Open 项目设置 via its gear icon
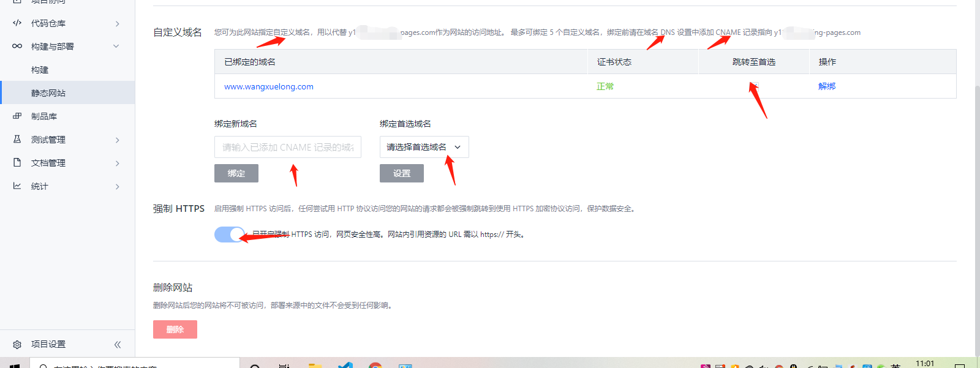The width and height of the screenshot is (980, 368). tap(17, 344)
